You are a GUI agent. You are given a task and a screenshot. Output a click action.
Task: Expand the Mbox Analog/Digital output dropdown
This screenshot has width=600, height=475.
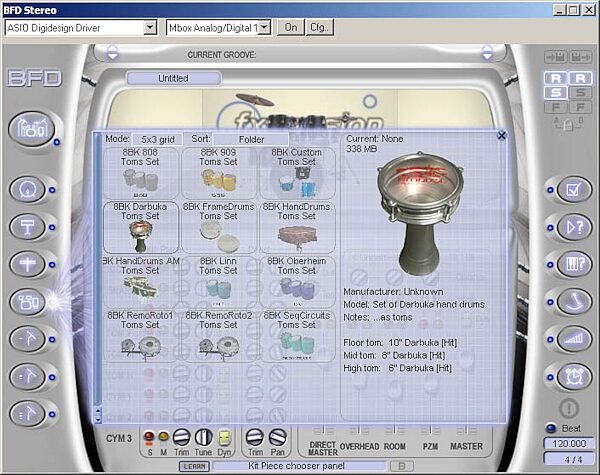pos(264,28)
